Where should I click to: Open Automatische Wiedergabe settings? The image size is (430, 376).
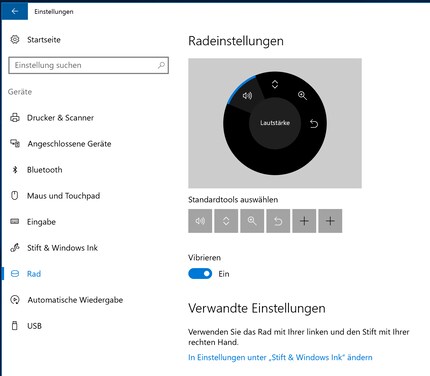coord(66,300)
